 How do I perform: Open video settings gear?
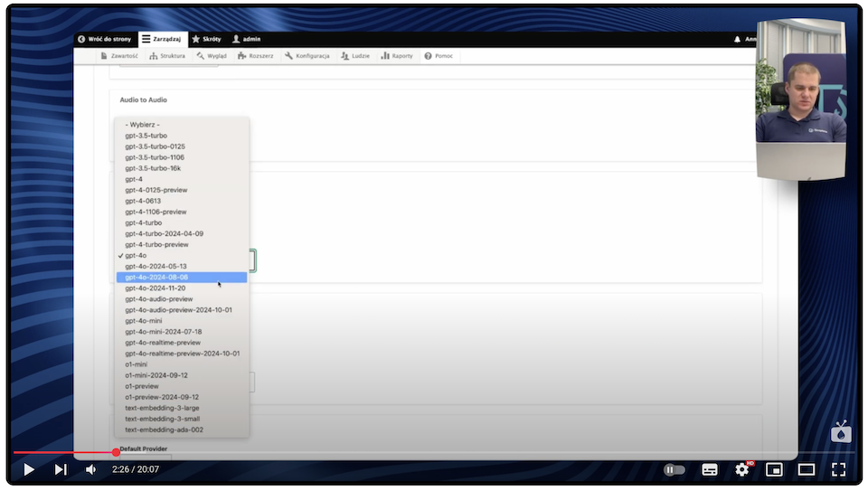click(741, 470)
